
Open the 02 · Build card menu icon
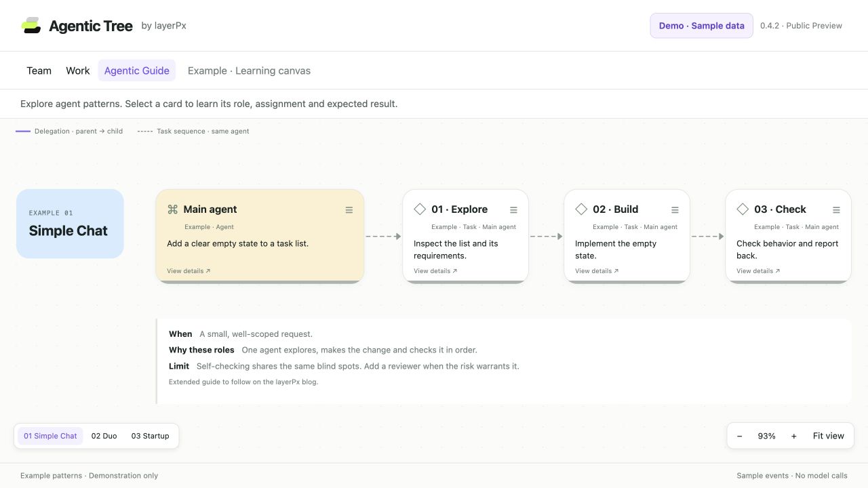click(x=675, y=210)
